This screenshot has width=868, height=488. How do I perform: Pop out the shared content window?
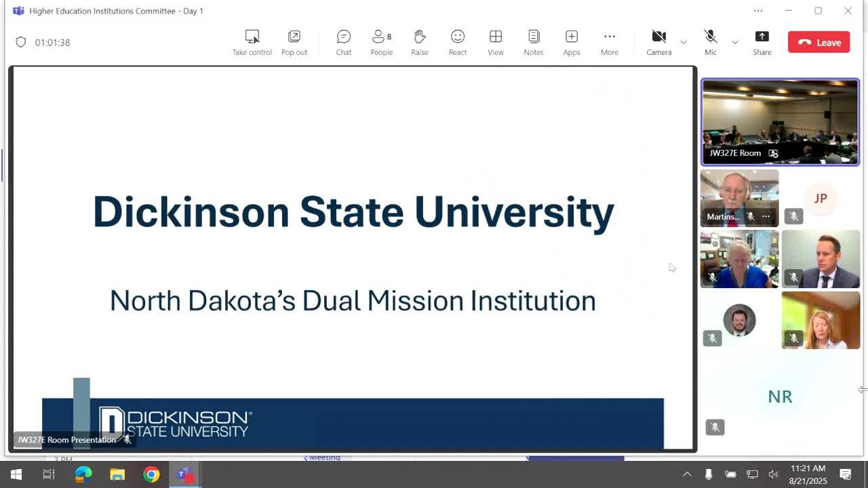294,43
